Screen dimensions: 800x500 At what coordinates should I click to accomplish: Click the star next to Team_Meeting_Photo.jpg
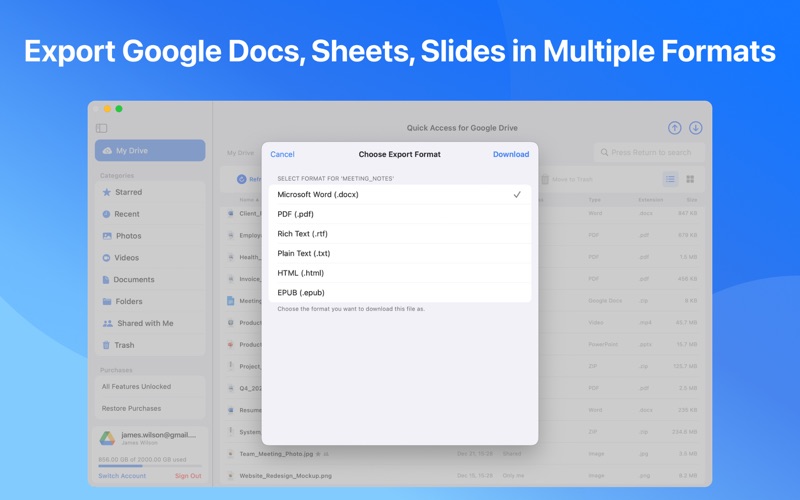(318, 454)
